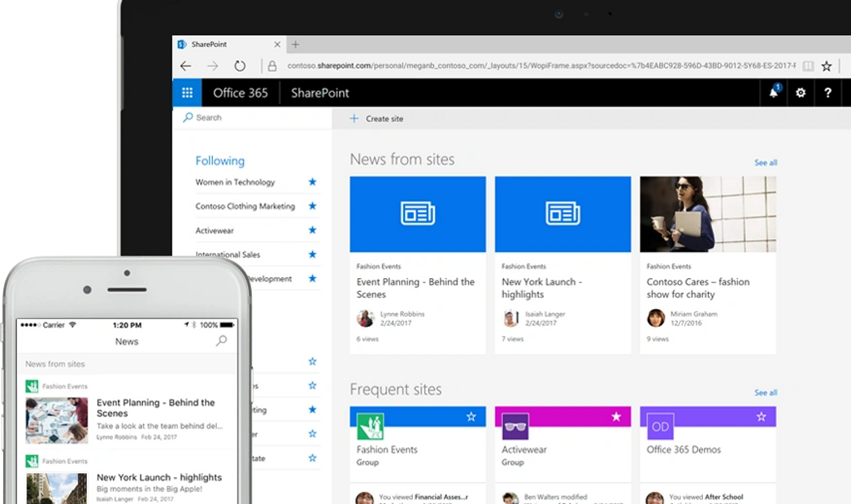This screenshot has width=851, height=504.
Task: Click the '7 views' count
Action: point(512,339)
